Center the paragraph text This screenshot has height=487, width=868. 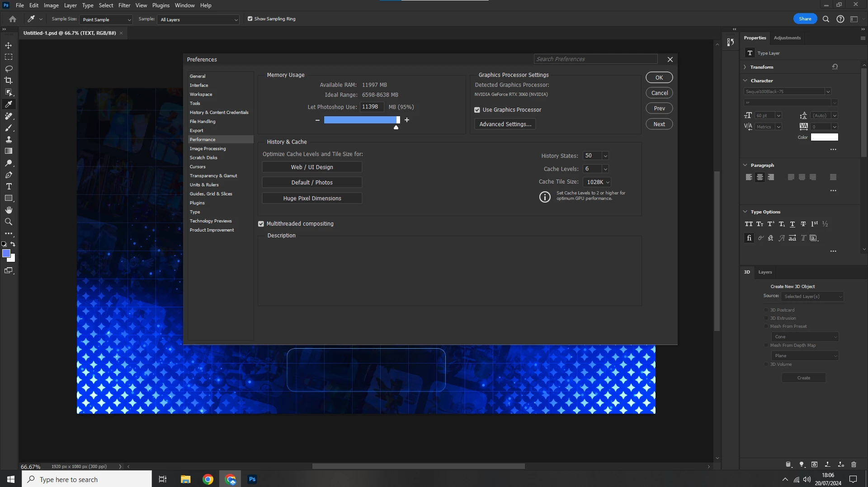[x=760, y=177]
